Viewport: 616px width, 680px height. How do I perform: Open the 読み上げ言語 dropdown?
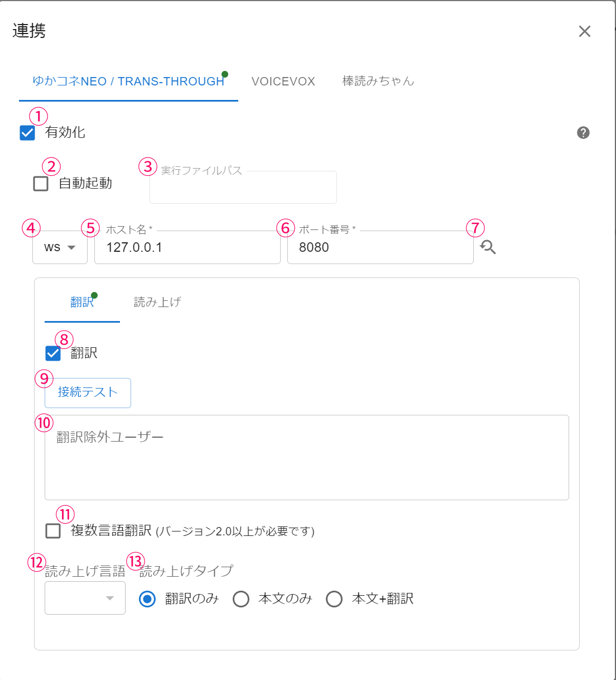[x=85, y=598]
